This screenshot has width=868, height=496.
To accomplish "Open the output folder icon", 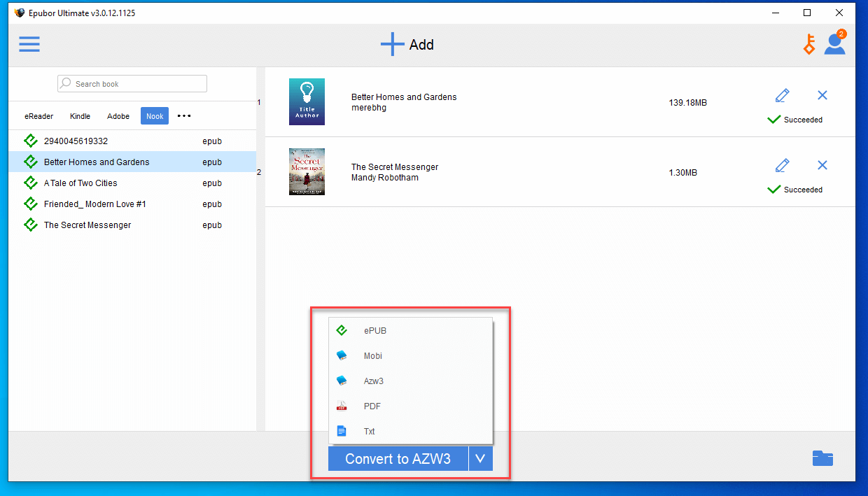I will 822,458.
